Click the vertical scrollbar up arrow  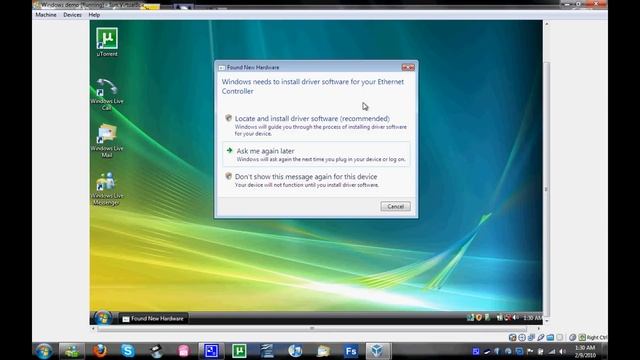tap(547, 24)
